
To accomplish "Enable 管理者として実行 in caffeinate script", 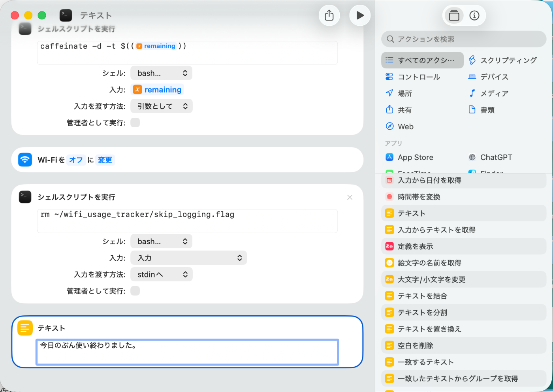I will coord(135,122).
